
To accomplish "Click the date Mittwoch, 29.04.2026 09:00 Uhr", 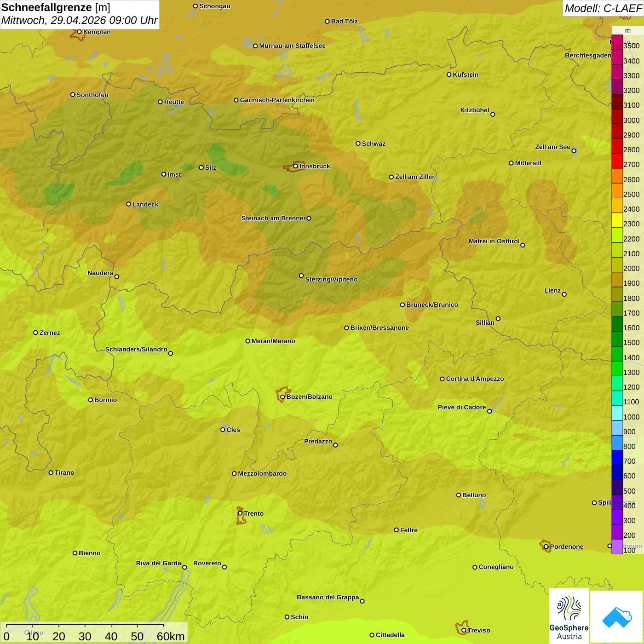I will (79, 20).
